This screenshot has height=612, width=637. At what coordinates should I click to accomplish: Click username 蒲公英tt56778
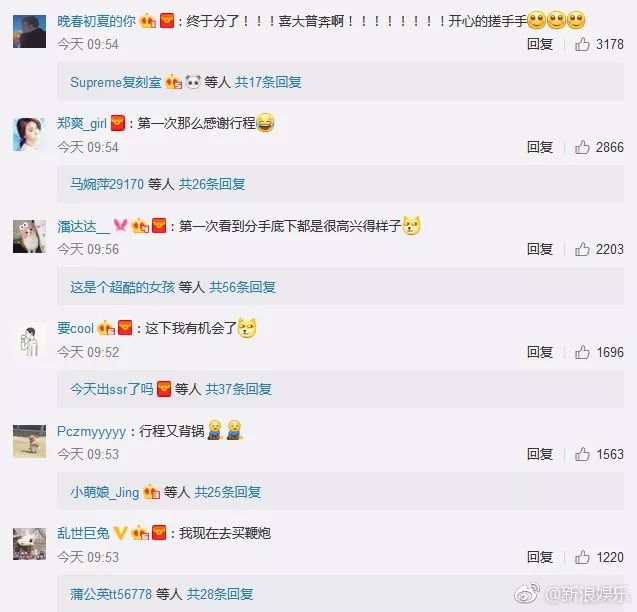(x=111, y=594)
